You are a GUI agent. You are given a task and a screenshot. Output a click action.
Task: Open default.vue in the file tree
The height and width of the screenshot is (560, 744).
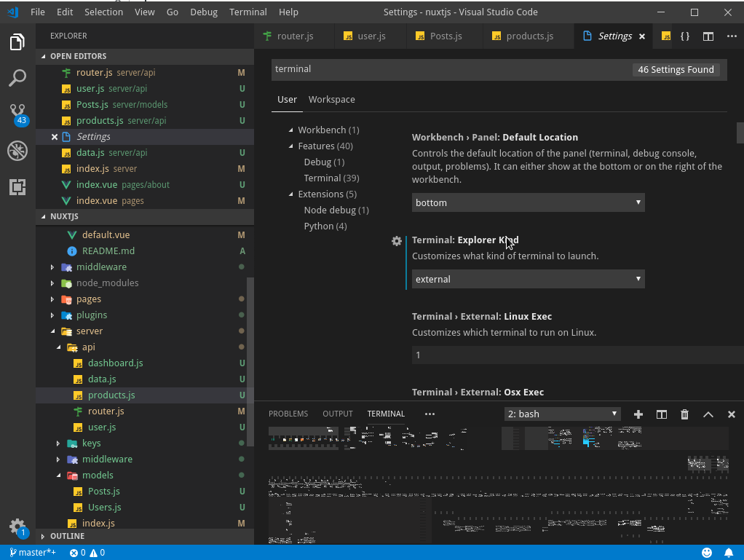click(x=106, y=235)
